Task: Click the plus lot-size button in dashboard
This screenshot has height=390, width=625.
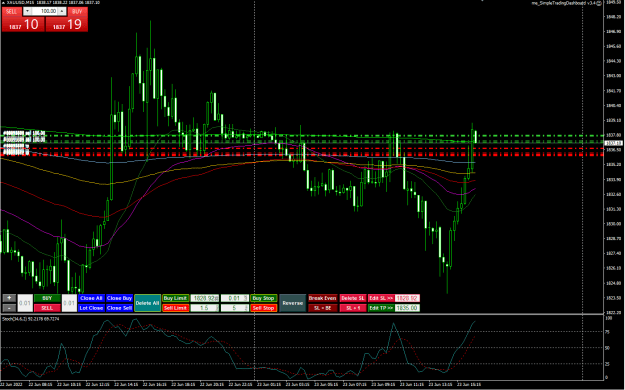Action: pos(9,298)
